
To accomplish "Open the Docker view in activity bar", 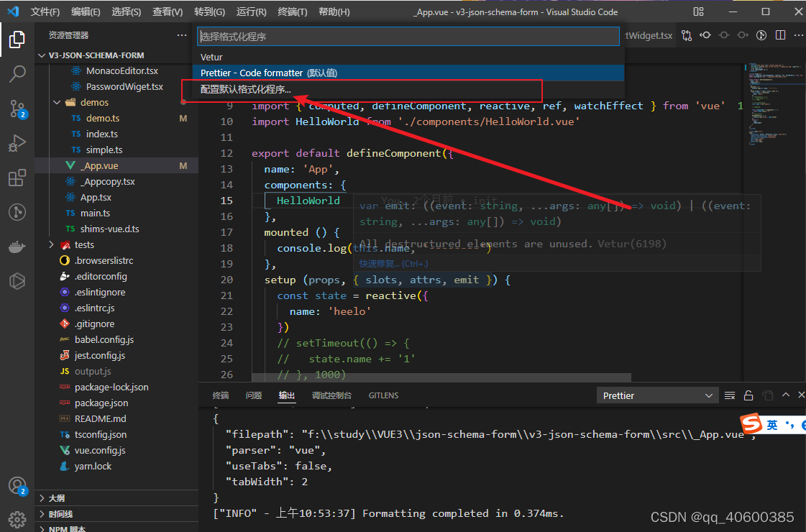I will (x=17, y=247).
